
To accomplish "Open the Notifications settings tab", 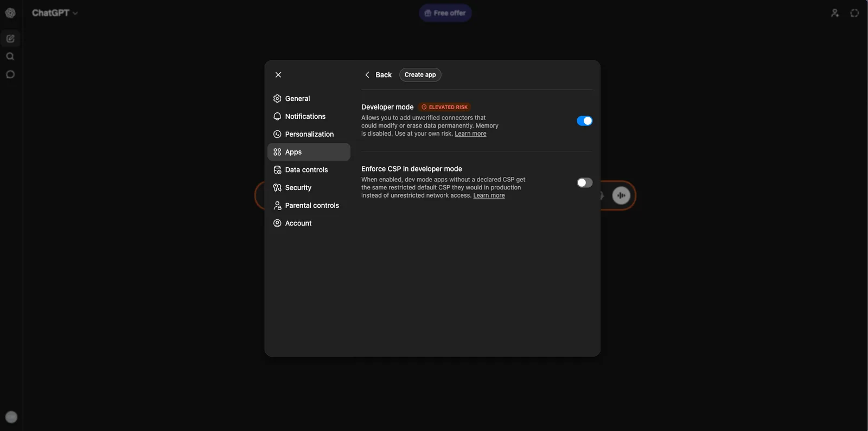I will tap(309, 117).
